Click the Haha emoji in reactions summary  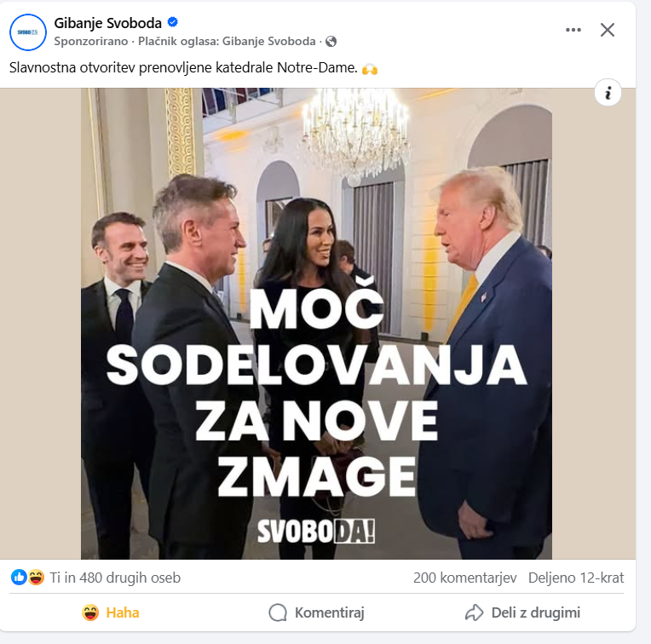(x=36, y=578)
